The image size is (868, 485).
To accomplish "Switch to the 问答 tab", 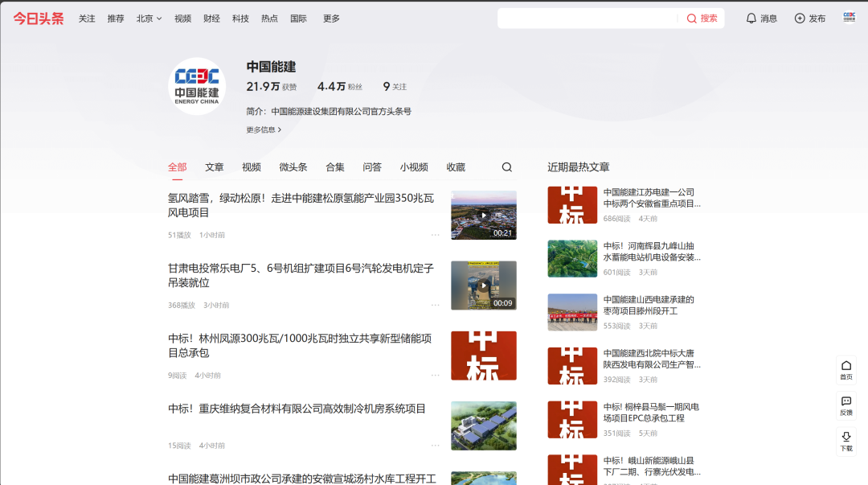I will [372, 166].
